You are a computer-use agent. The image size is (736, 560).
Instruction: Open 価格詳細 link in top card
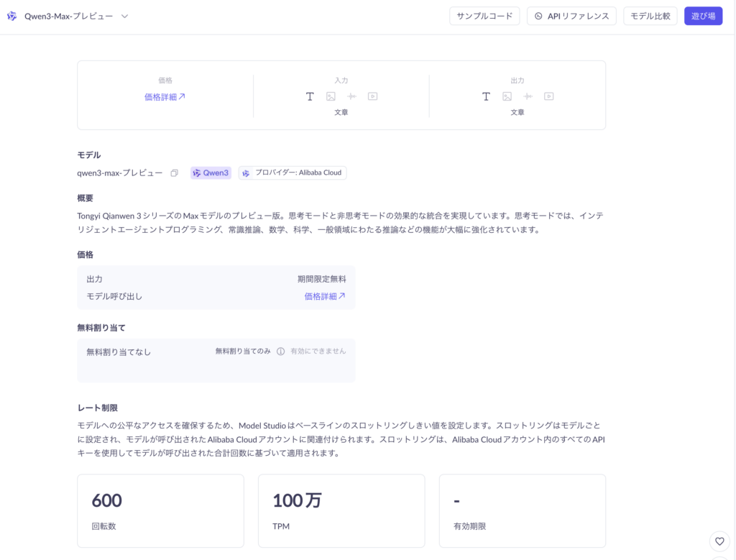pos(165,97)
